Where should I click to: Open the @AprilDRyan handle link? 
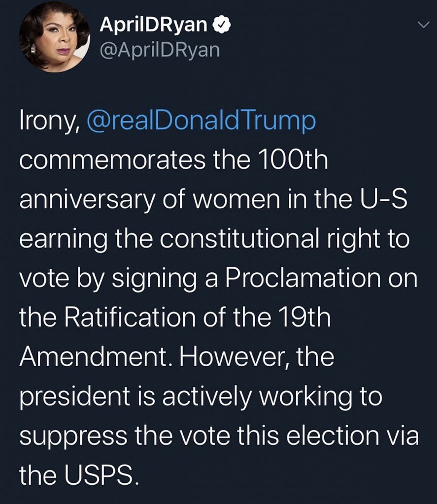(x=160, y=50)
